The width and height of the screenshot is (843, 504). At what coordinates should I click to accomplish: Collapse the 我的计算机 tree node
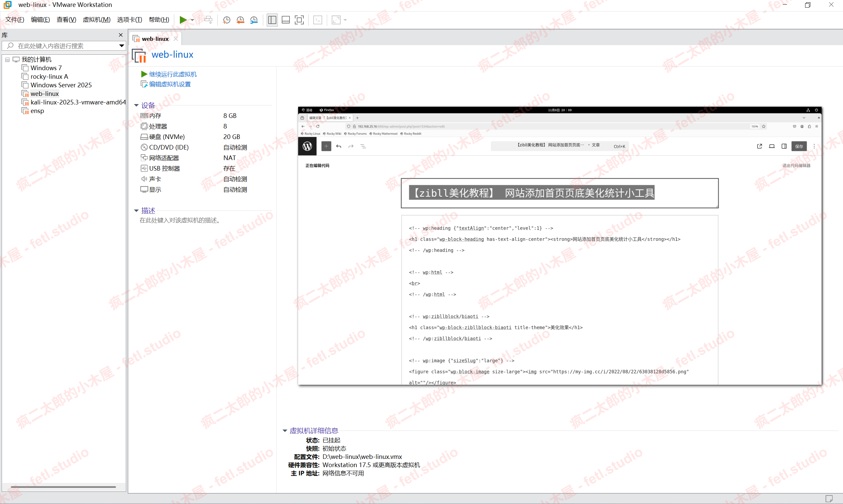pyautogui.click(x=7, y=59)
